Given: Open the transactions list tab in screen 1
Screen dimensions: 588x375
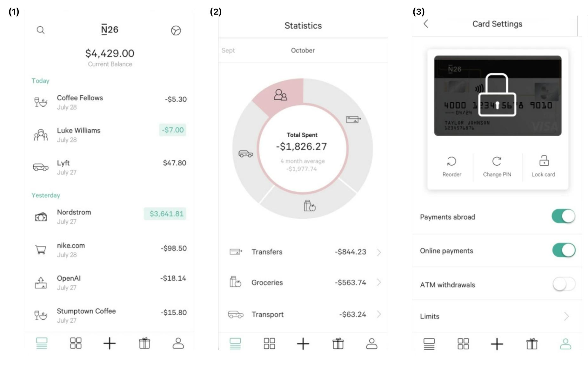Looking at the screenshot, I should click(42, 343).
